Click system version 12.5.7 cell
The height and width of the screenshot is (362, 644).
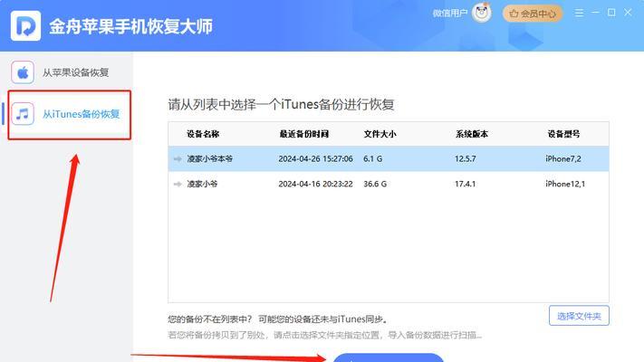[465, 159]
